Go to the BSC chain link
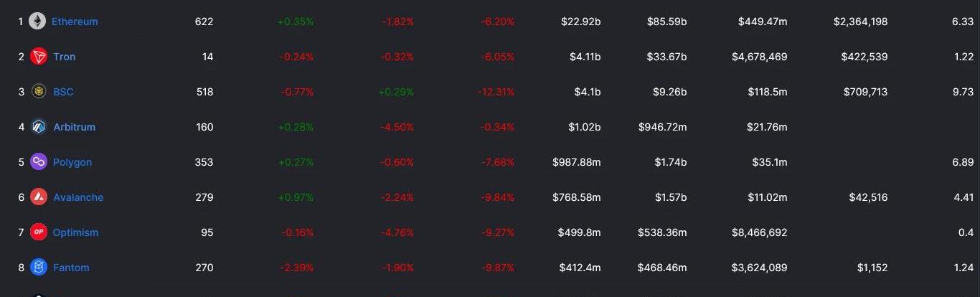 point(63,92)
